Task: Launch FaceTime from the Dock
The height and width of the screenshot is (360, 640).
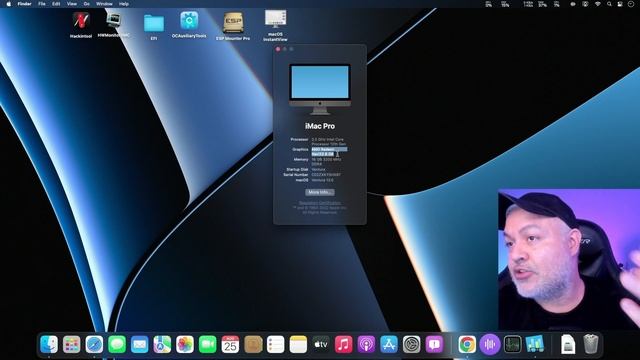Action: tap(207, 344)
